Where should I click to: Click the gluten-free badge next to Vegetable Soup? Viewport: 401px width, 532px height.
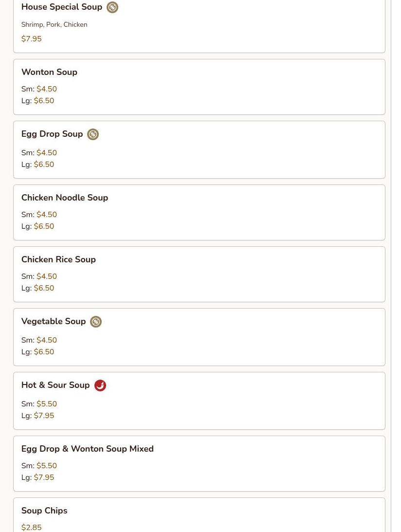[x=96, y=322]
